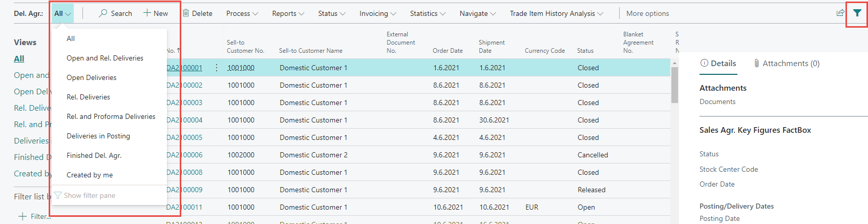Click the New plus button
The height and width of the screenshot is (224, 868).
pos(156,13)
